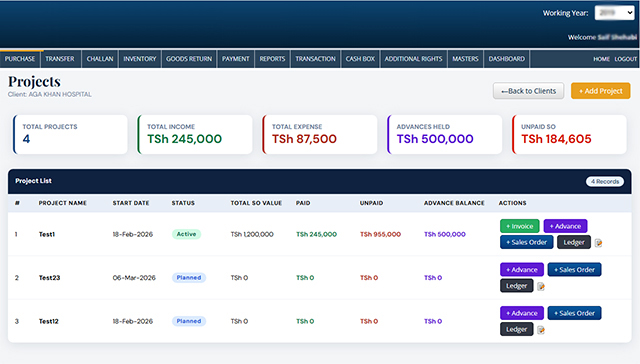
Task: Open the Transfer menu
Action: 60,59
